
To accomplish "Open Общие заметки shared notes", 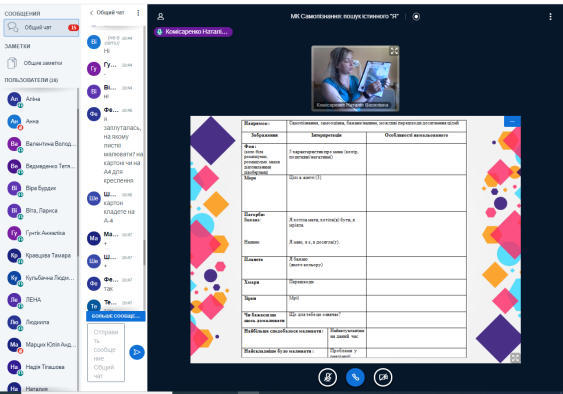I will click(41, 63).
